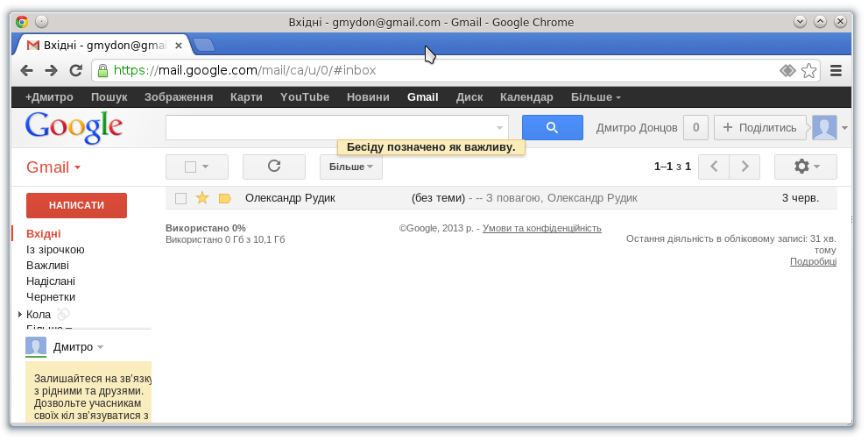The width and height of the screenshot is (868, 441).
Task: Open the Chrome hamburger menu
Action: [836, 70]
